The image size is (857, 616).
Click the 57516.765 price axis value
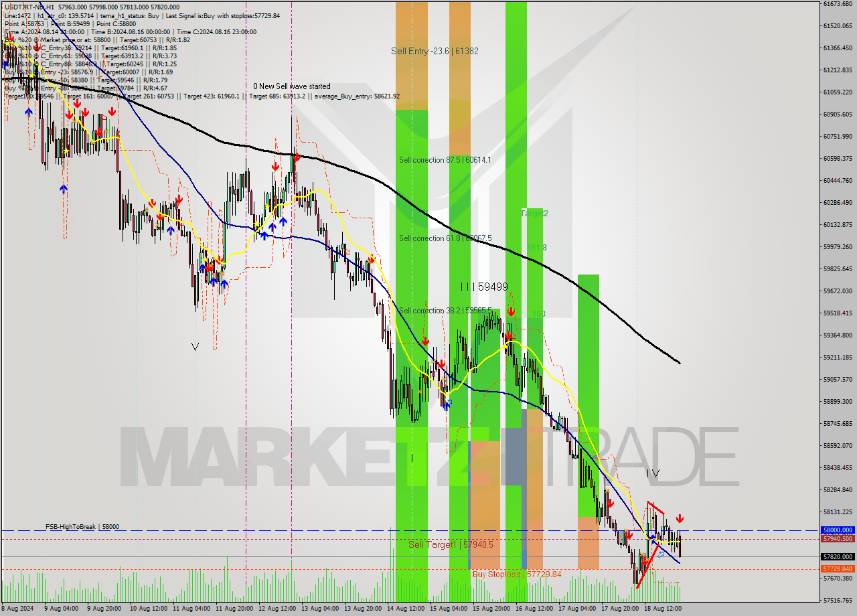point(838,600)
